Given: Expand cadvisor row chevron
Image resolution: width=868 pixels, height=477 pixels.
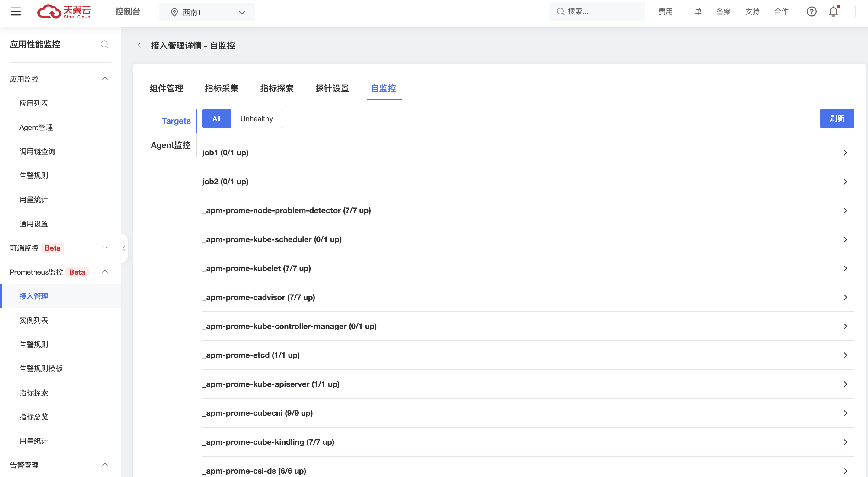Looking at the screenshot, I should 845,297.
